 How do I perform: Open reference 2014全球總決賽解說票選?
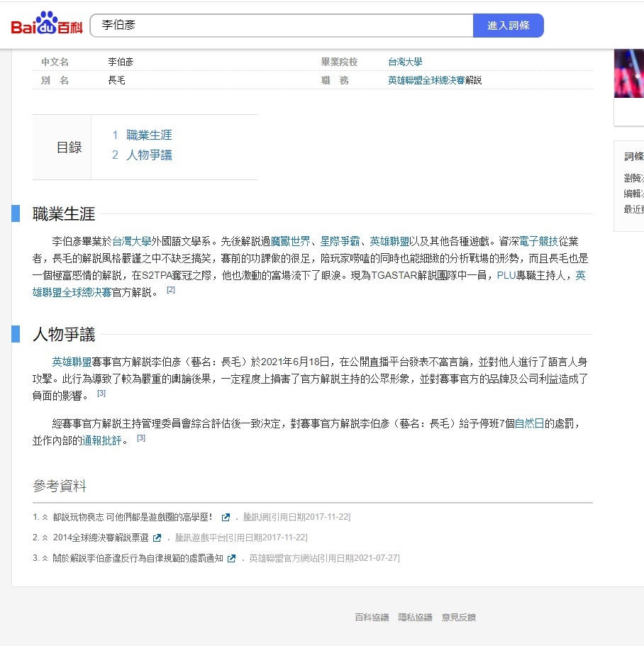[x=101, y=538]
